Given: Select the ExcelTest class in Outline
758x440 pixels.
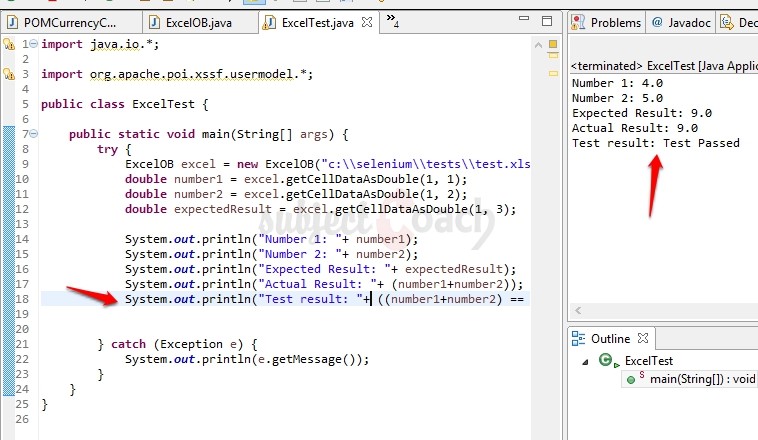Looking at the screenshot, I should pyautogui.click(x=648, y=361).
